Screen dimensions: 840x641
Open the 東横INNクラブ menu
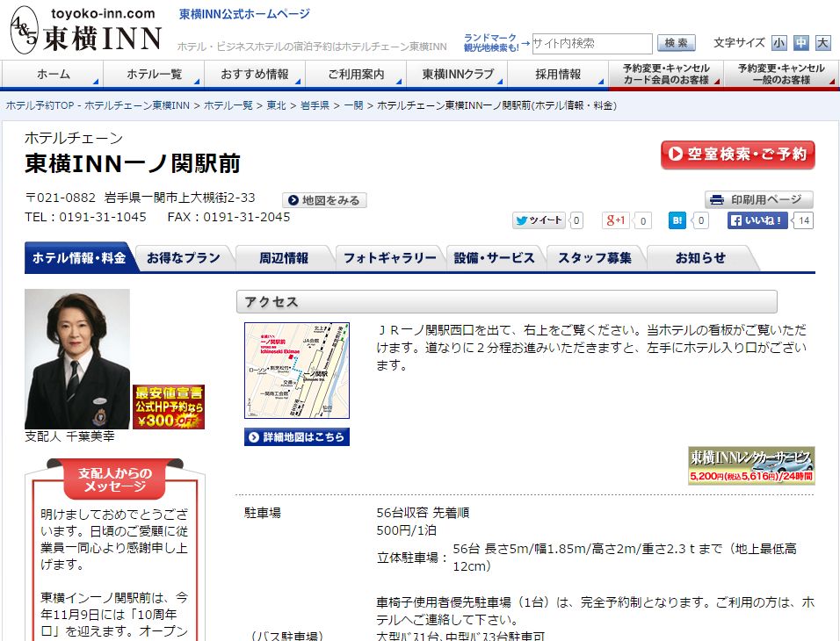(x=457, y=74)
